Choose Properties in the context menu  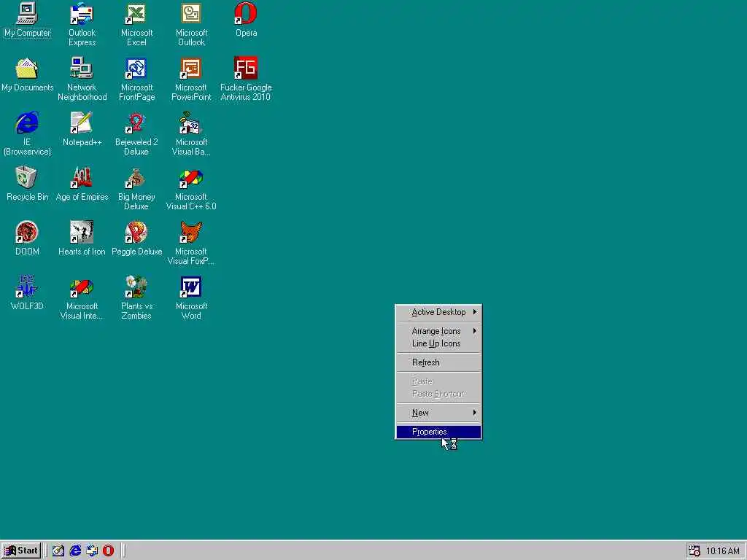[438, 432]
